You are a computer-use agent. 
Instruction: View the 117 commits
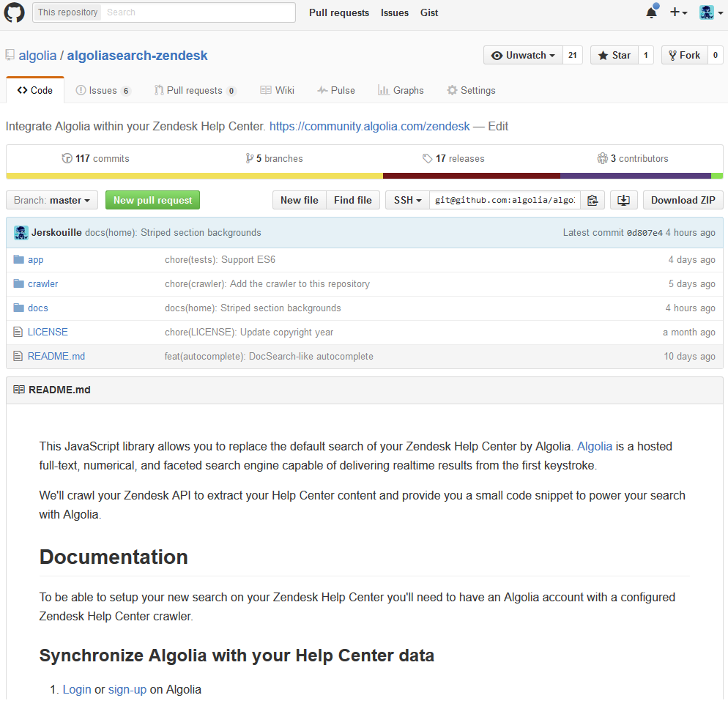(96, 159)
